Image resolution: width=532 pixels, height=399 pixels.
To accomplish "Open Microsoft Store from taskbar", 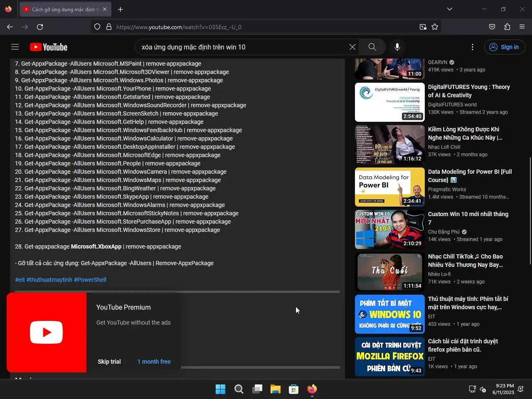I will tap(293, 389).
